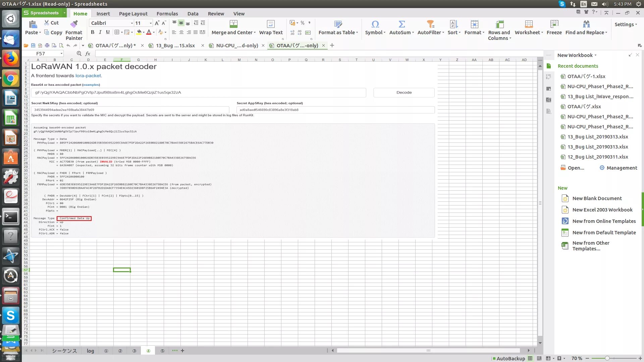Expand the font size dropdown
644x362 pixels.
pyautogui.click(x=151, y=23)
